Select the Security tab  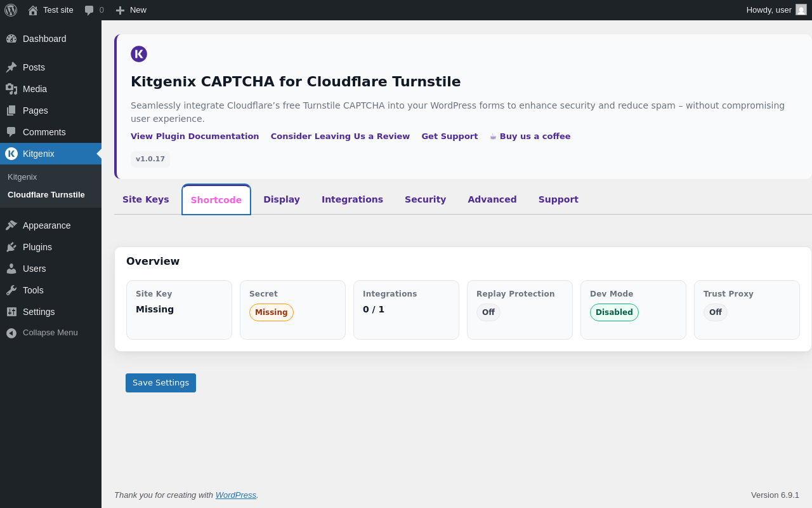425,199
